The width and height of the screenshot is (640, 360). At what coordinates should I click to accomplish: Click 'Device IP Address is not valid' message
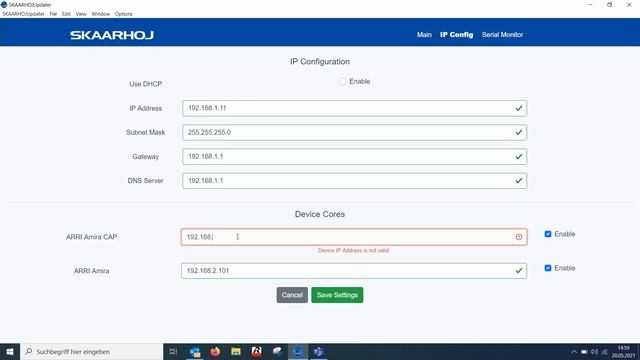click(x=353, y=250)
